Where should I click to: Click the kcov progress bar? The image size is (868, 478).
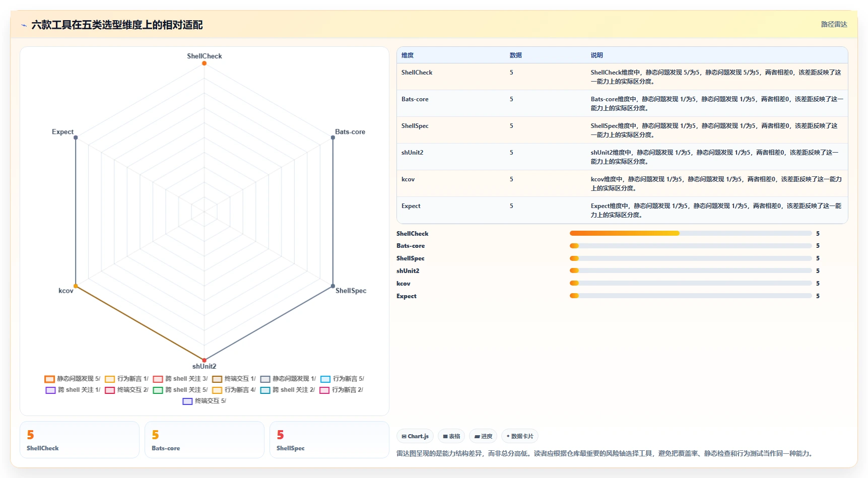[x=691, y=284]
